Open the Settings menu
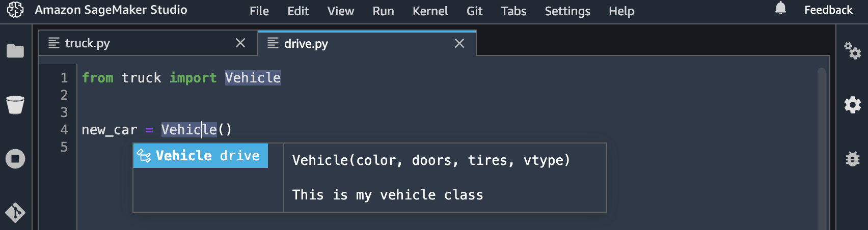Screen dimensions: 868x230 pos(567,11)
